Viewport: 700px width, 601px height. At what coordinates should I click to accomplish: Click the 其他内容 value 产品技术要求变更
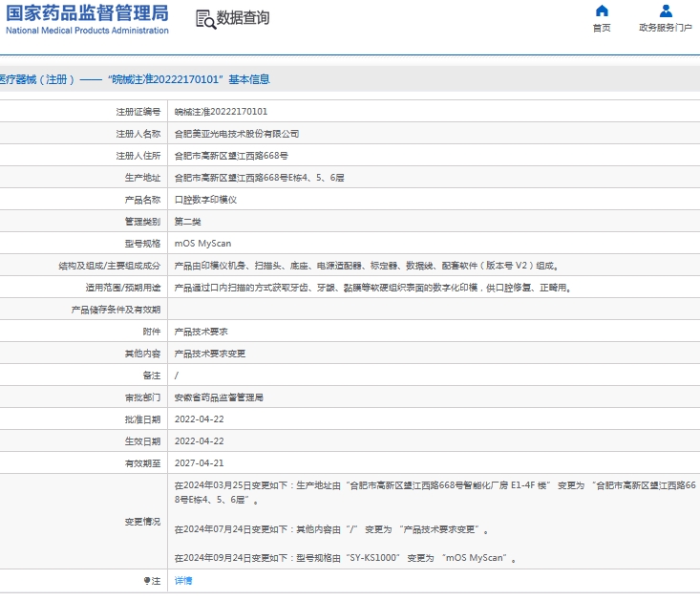[x=210, y=354]
